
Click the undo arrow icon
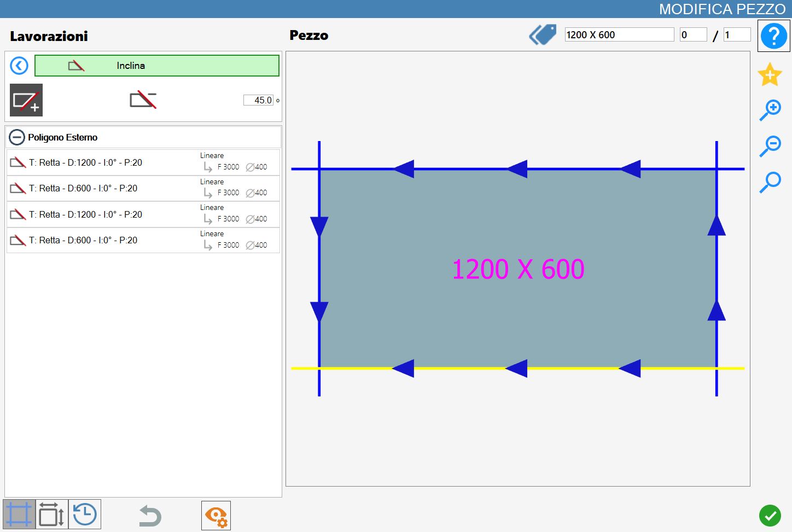150,516
